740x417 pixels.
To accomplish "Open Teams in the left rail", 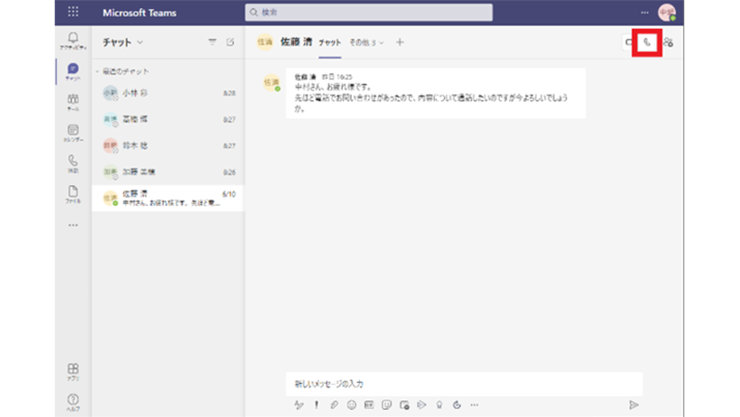I will (x=73, y=102).
